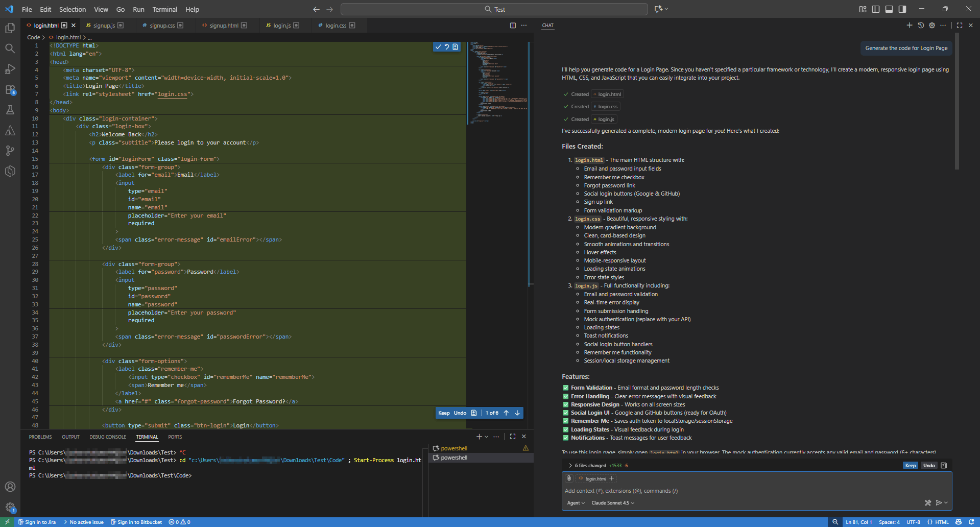The image size is (980, 528).
Task: Show chat history clock icon
Action: point(921,25)
